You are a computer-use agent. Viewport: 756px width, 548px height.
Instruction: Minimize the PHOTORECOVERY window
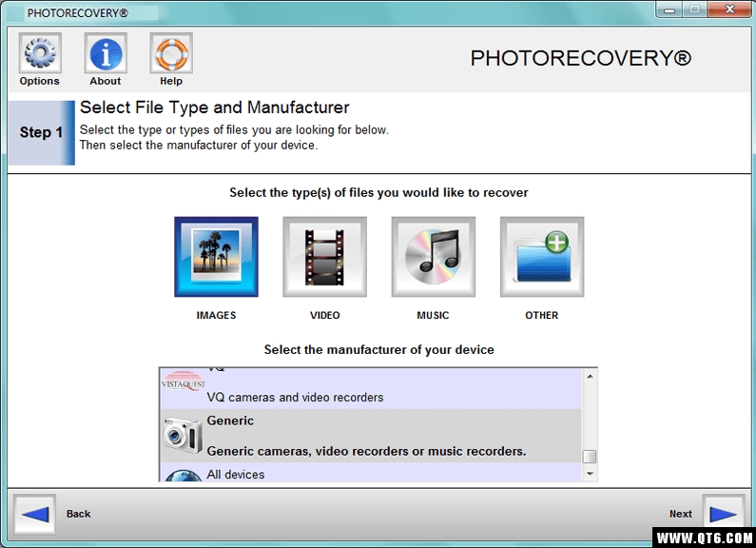[669, 10]
